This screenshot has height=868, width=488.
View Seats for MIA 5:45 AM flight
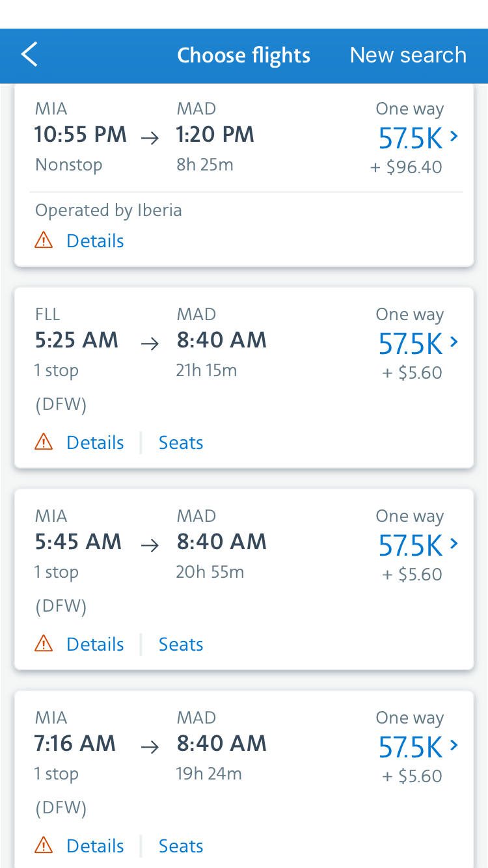[x=181, y=644]
